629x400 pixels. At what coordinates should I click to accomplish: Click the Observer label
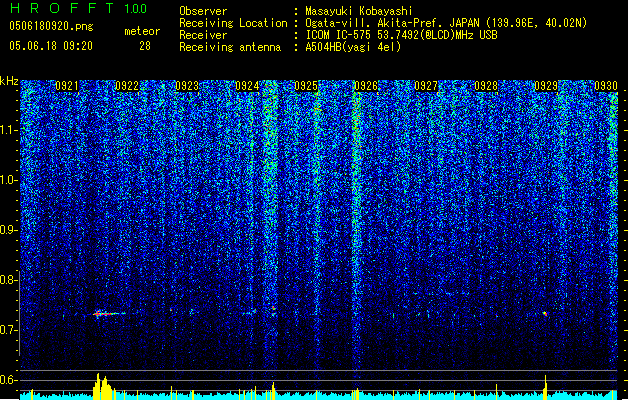(x=203, y=11)
